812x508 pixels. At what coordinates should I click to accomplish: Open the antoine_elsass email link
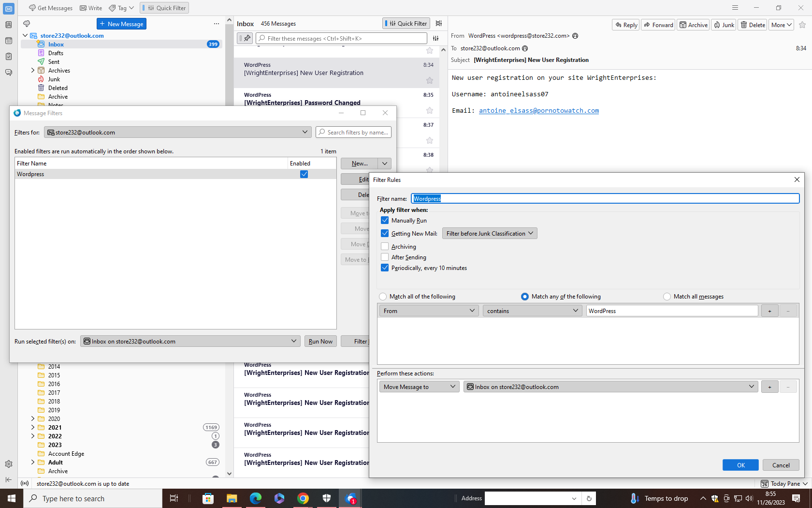click(539, 110)
